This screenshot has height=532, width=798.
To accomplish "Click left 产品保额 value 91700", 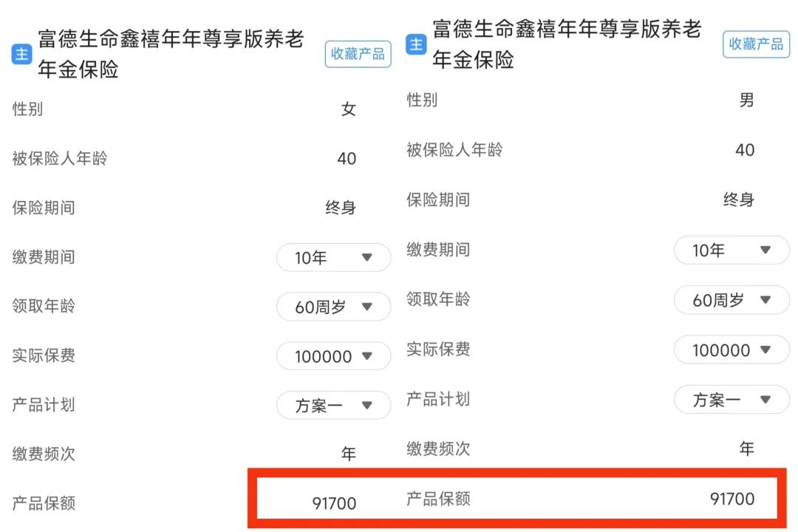I will [334, 503].
